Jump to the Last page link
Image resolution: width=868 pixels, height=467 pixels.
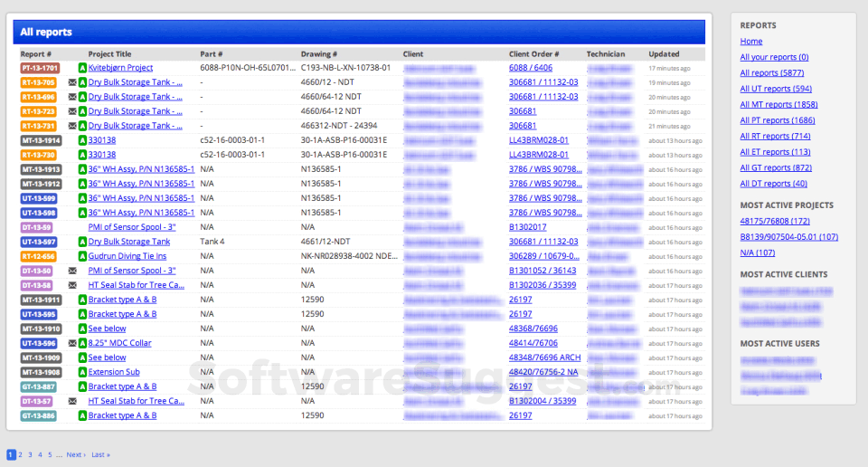(x=100, y=454)
